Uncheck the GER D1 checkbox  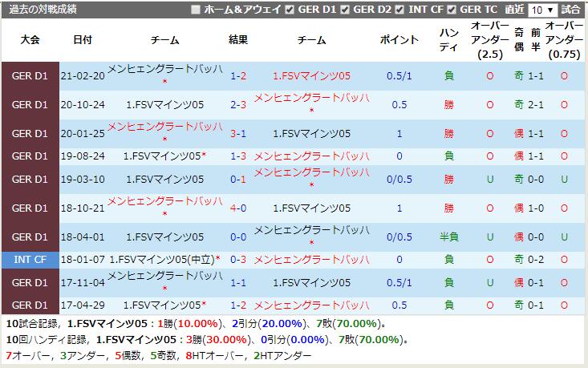coord(290,10)
